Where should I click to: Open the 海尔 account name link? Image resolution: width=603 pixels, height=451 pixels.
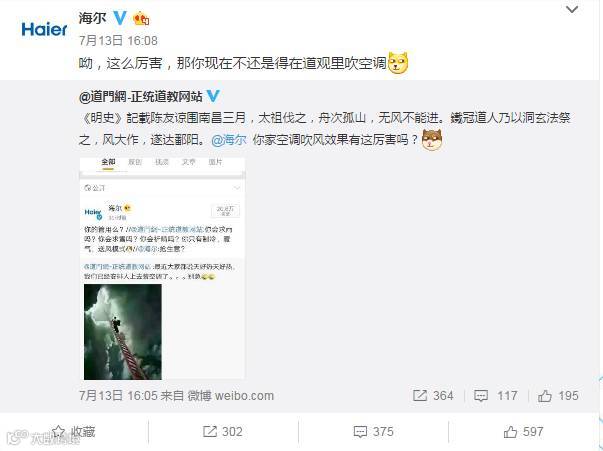[92, 18]
